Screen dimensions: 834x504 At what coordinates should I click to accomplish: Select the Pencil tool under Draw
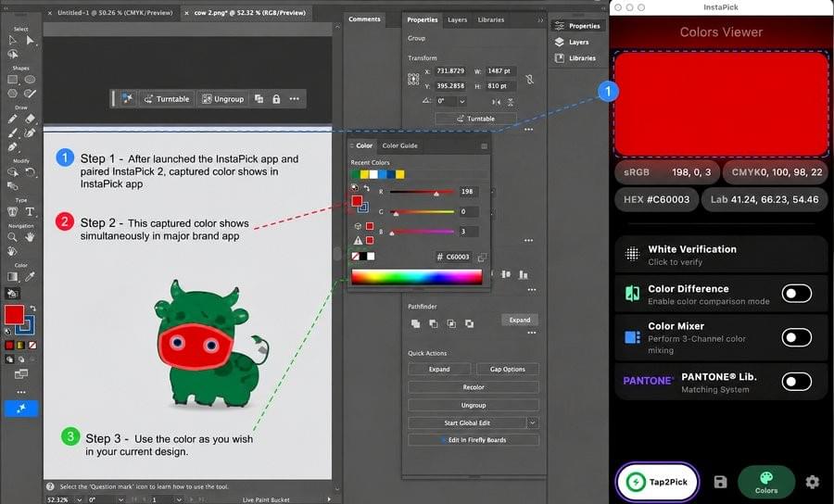pyautogui.click(x=12, y=119)
